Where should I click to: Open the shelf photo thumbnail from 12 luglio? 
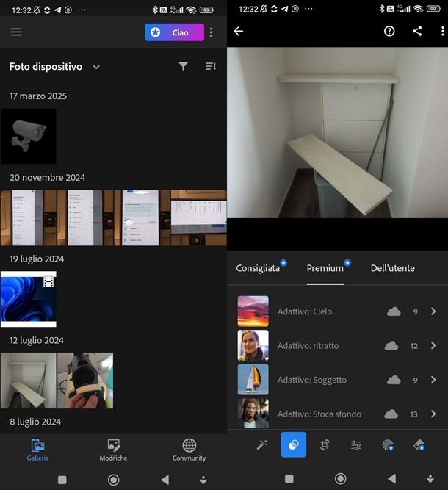[29, 381]
